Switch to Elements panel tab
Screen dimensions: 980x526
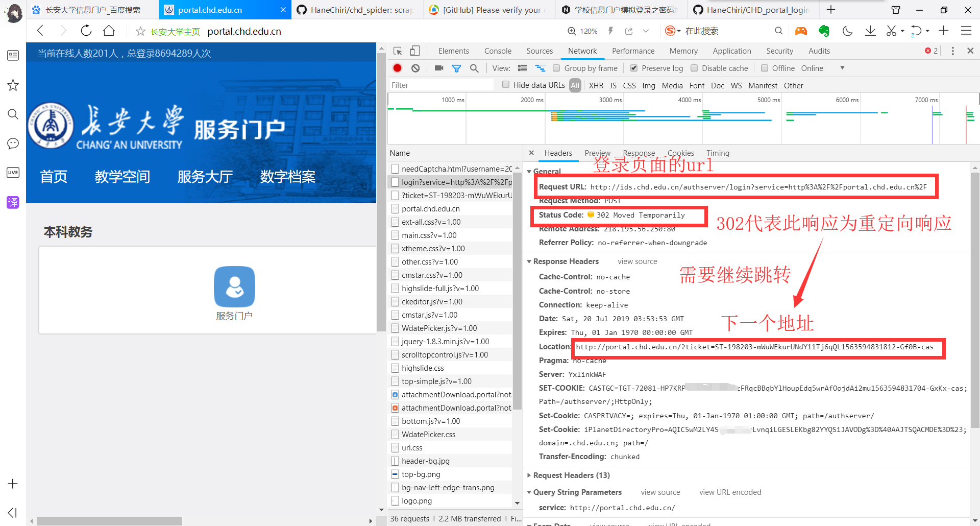(x=453, y=51)
